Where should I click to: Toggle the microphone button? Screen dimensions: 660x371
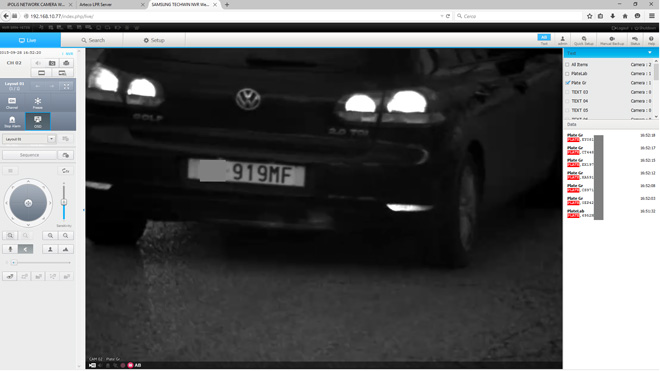click(10, 249)
